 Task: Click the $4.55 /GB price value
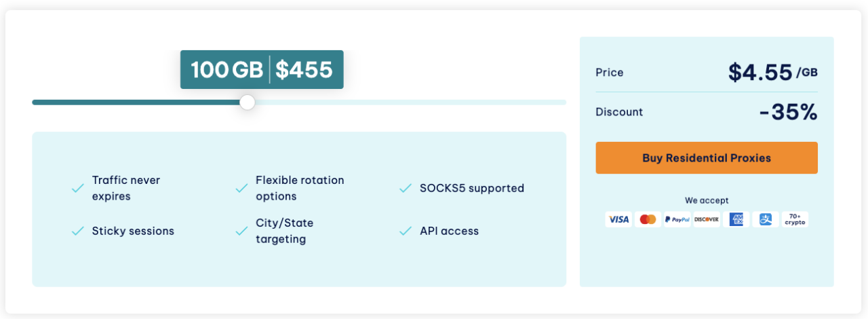[773, 72]
